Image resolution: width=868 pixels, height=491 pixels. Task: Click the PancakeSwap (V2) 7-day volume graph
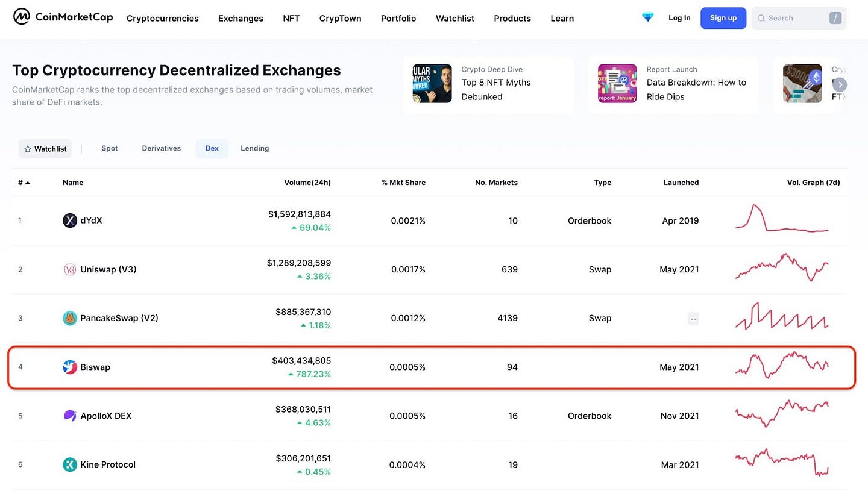(x=782, y=316)
